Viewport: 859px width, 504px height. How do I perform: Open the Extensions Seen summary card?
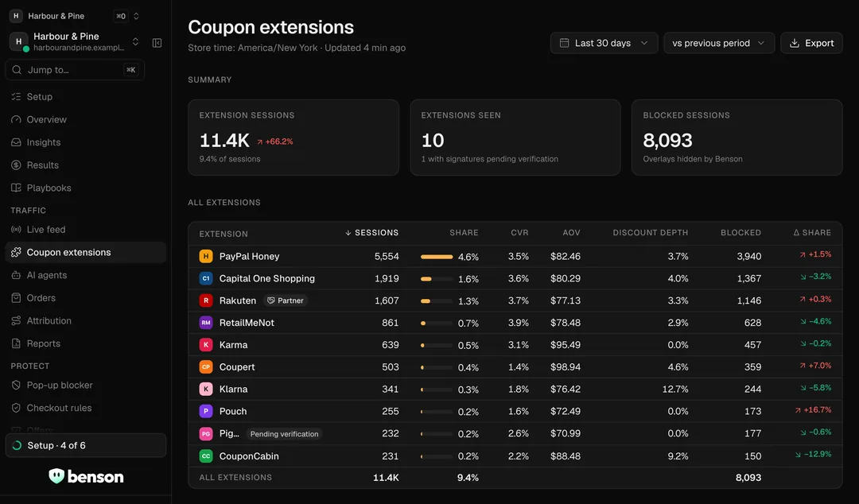515,138
